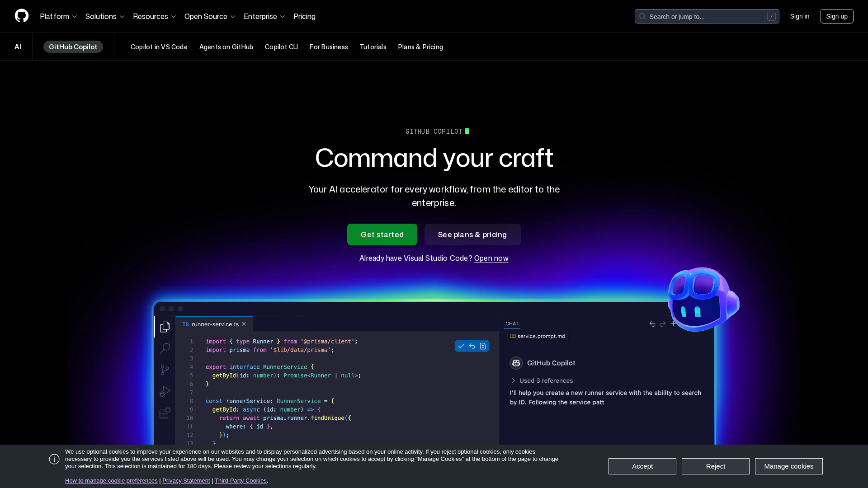This screenshot has height=488, width=868.
Task: Click the search magnifier icon in header
Action: (642, 16)
